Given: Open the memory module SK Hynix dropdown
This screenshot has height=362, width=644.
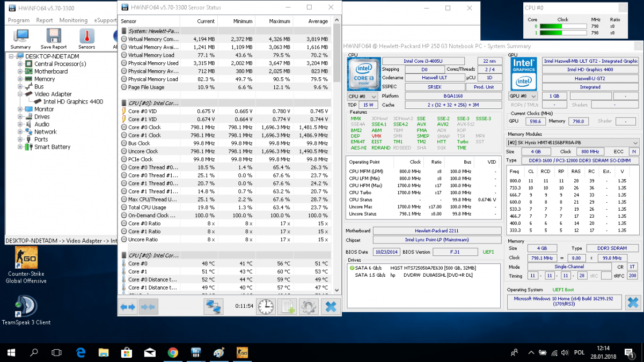Looking at the screenshot, I should tap(573, 143).
